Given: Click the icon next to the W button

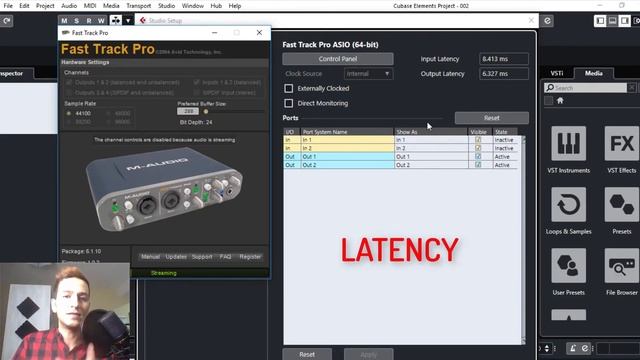Looking at the screenshot, I should (x=116, y=20).
